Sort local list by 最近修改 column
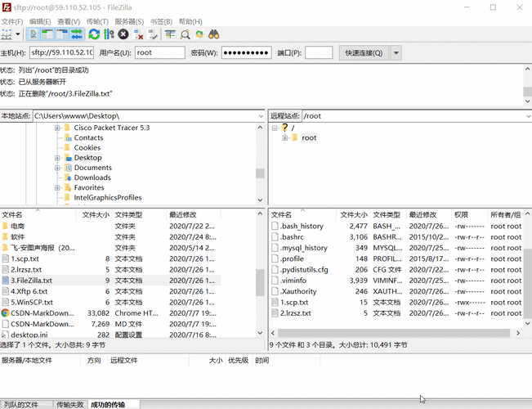 [194, 214]
